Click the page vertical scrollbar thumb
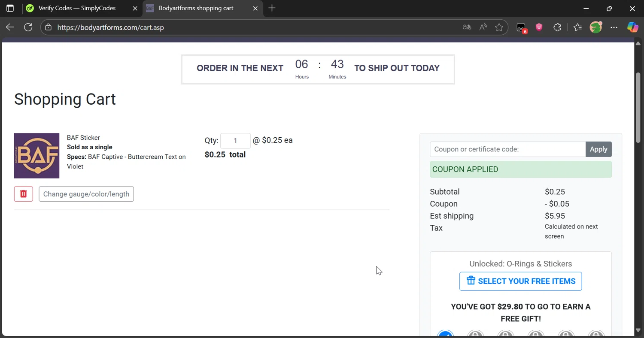The image size is (644, 338). pyautogui.click(x=638, y=107)
